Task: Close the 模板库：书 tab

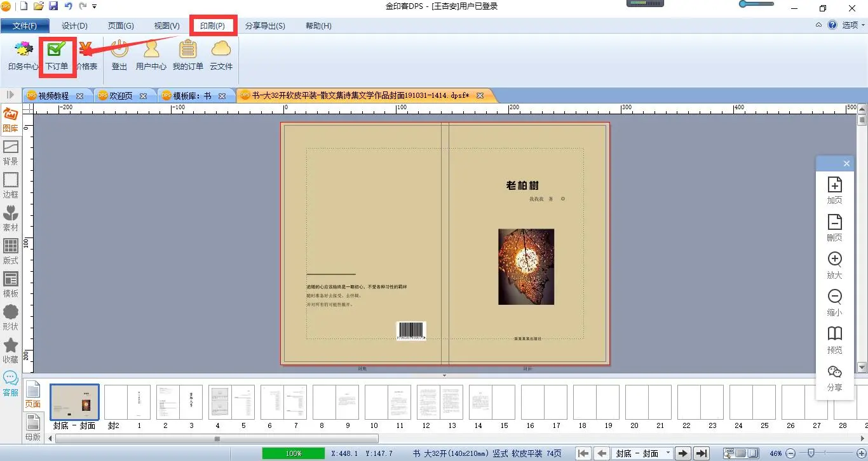Action: pos(222,96)
